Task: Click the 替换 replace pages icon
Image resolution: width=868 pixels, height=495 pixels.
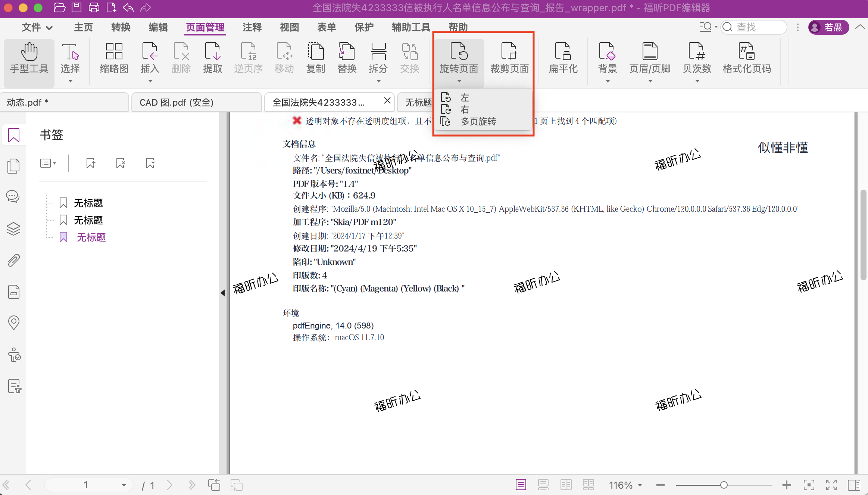Action: click(x=346, y=60)
